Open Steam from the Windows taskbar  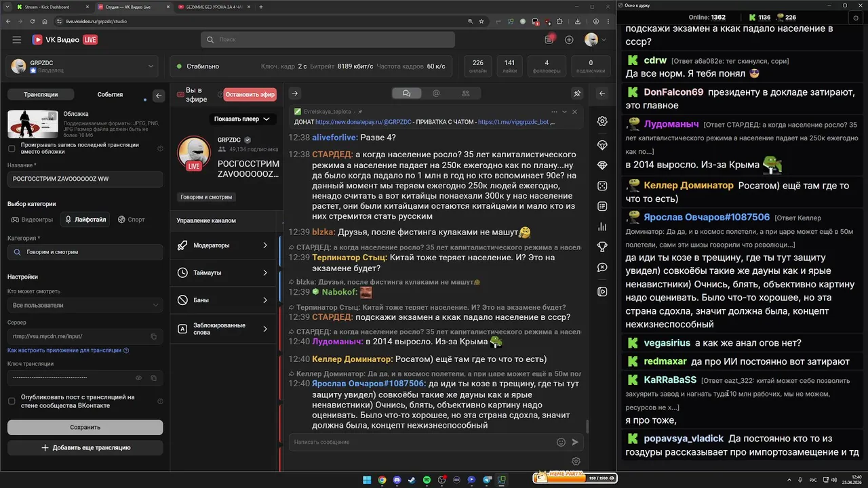coord(412,480)
